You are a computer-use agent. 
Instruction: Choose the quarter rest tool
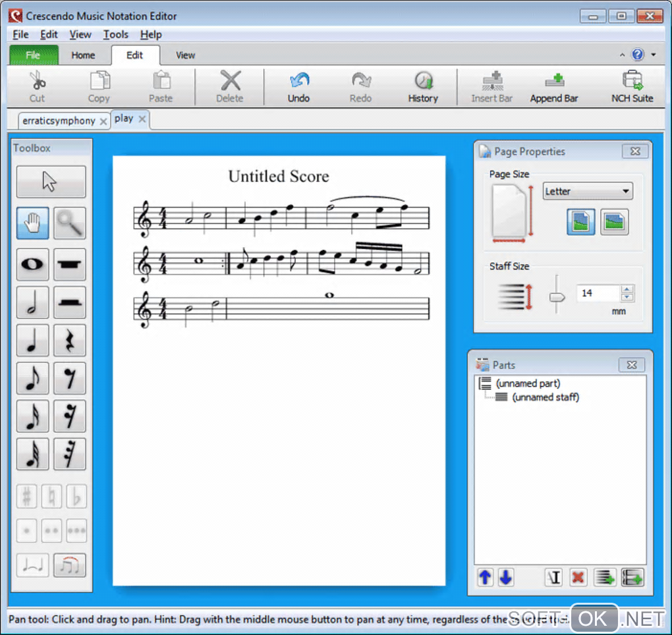click(x=69, y=341)
